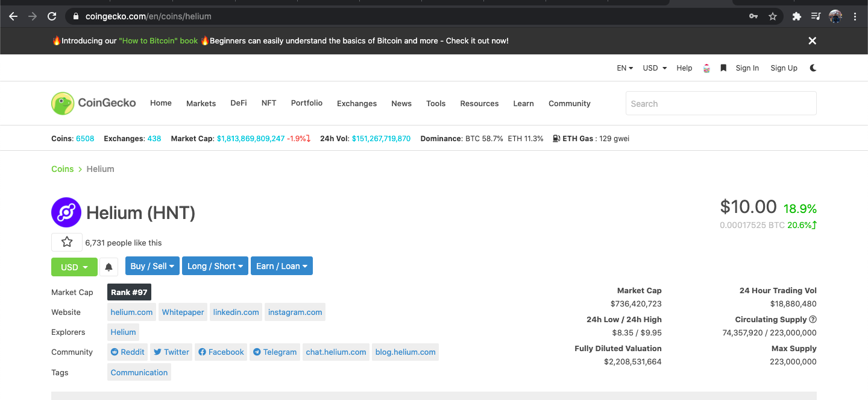Open the Facebook community link

click(221, 352)
